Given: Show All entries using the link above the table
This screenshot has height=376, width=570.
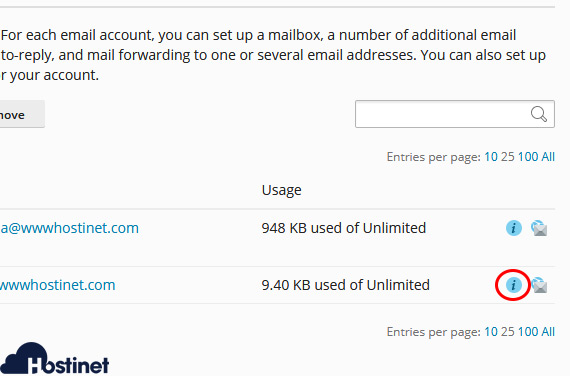Looking at the screenshot, I should pos(548,157).
